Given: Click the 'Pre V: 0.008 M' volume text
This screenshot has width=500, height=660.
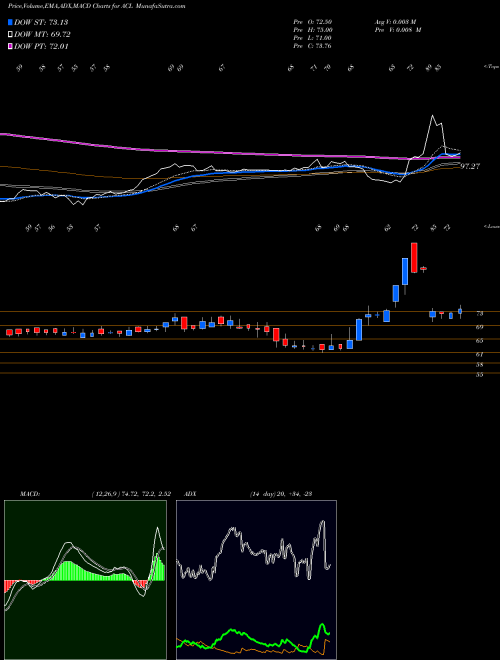Looking at the screenshot, I should pyautogui.click(x=399, y=30).
